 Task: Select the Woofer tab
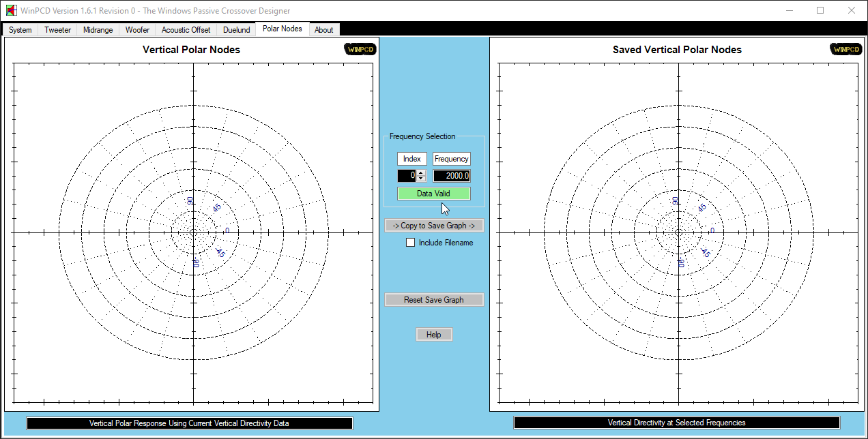(x=137, y=30)
